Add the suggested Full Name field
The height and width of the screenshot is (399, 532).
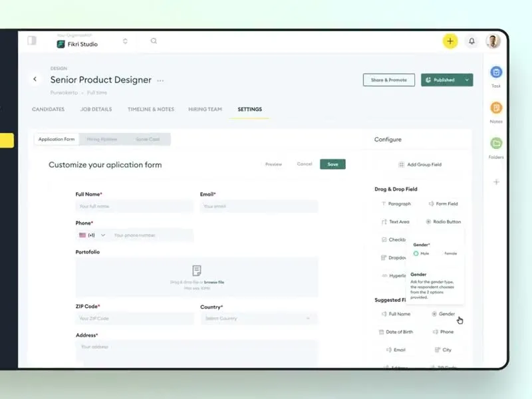coord(396,314)
